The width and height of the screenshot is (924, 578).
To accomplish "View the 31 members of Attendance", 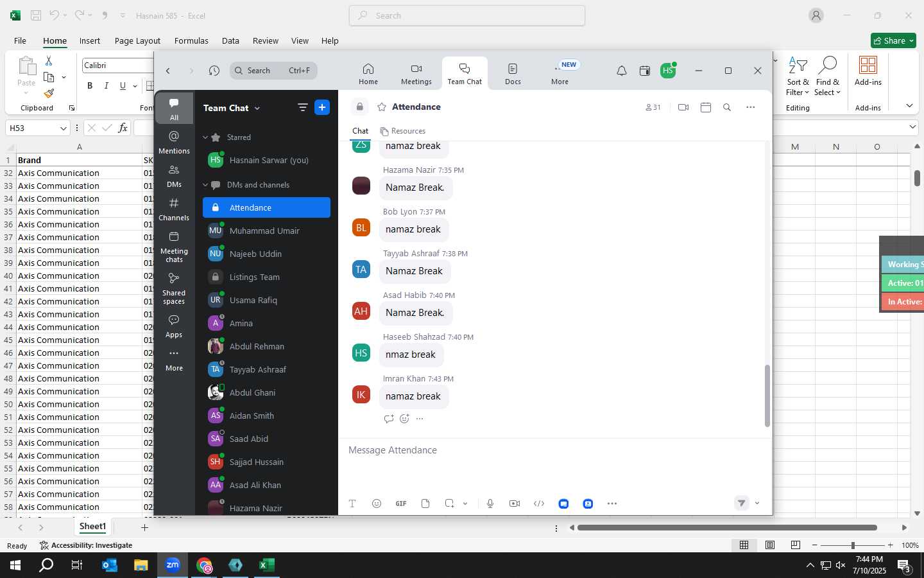I will point(653,107).
